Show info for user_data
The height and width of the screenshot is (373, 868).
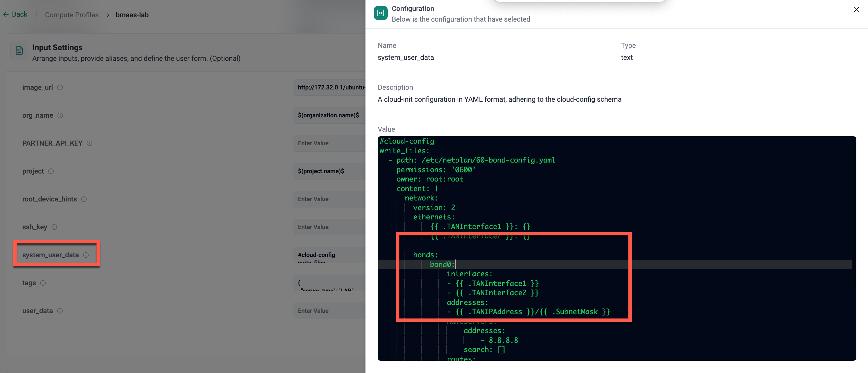click(x=60, y=311)
